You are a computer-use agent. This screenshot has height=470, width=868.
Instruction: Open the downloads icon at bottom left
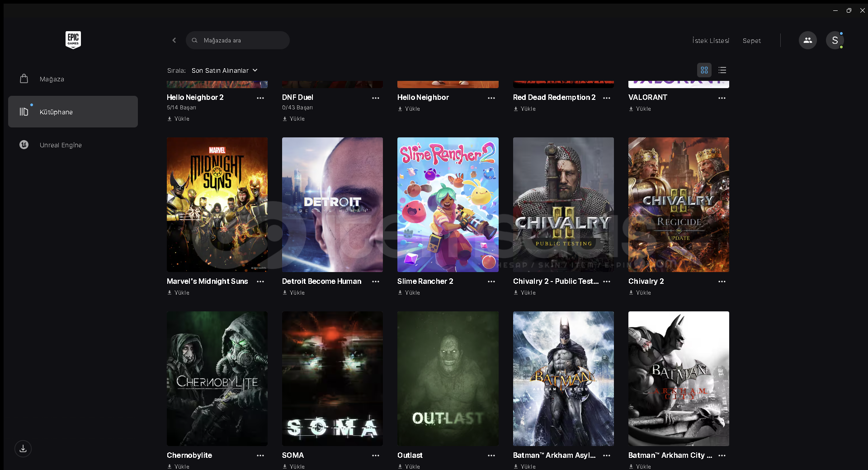[23, 449]
